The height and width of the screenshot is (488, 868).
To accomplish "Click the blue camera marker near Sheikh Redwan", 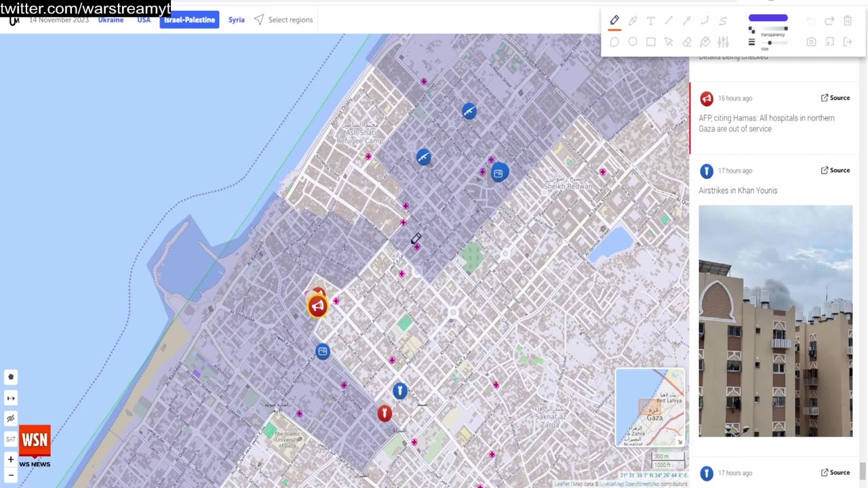I will (x=499, y=172).
